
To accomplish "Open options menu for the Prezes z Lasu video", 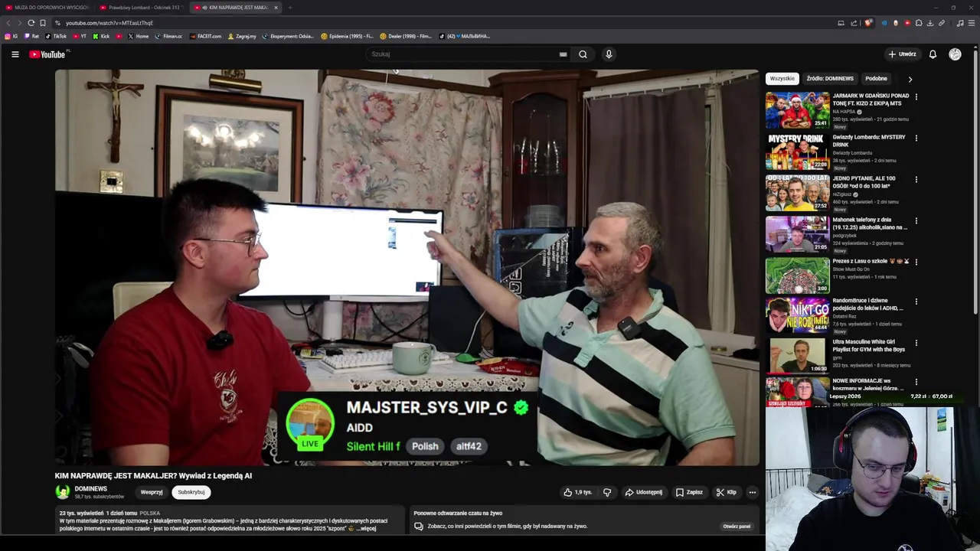I will [916, 262].
